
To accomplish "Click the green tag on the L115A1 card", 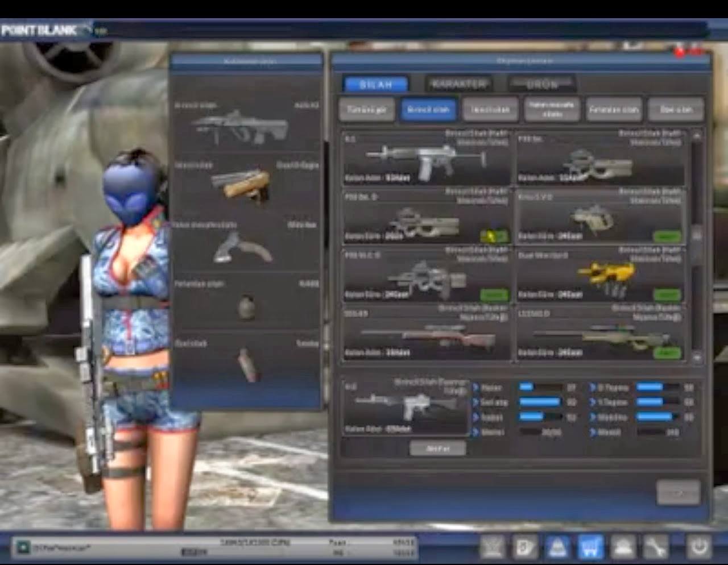I will (x=667, y=353).
